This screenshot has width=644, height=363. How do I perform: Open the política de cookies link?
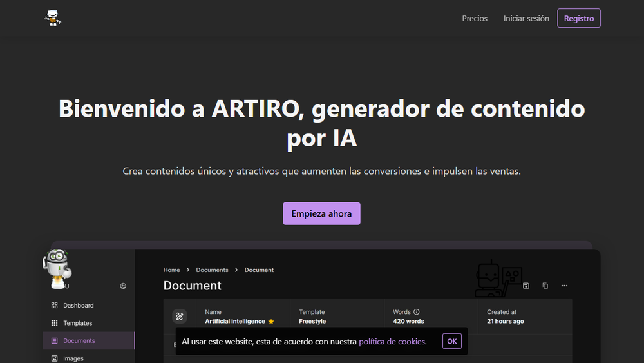pyautogui.click(x=392, y=342)
